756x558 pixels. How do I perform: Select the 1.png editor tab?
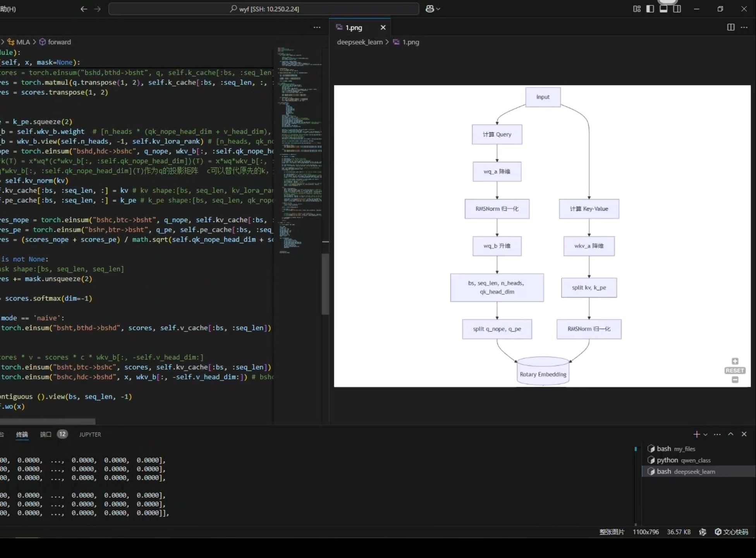coord(354,28)
